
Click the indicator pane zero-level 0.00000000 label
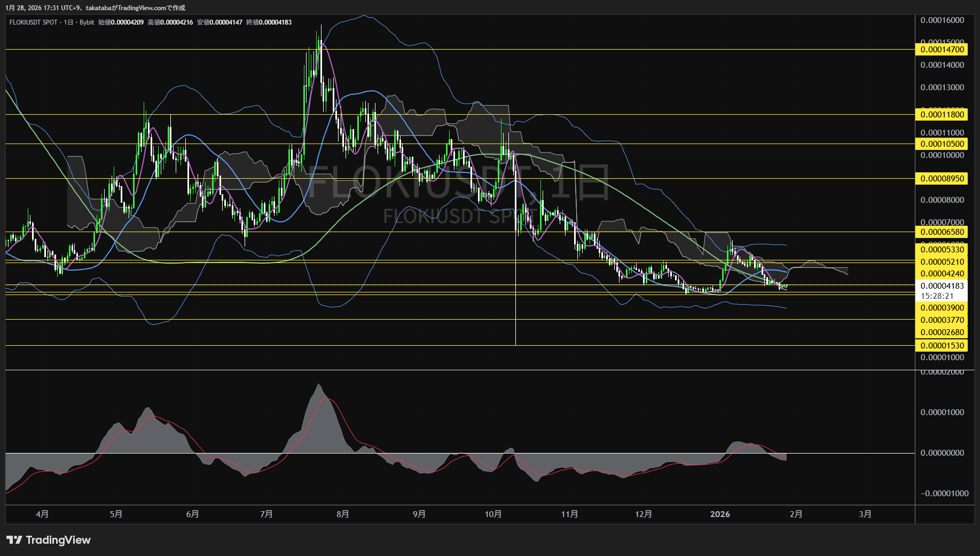[x=942, y=453]
